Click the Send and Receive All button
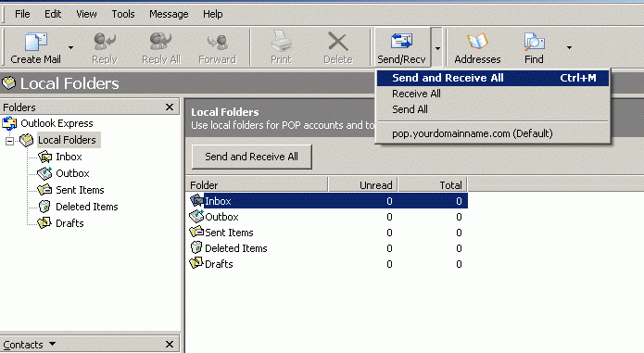Viewport: 644px width, 353px height. click(x=251, y=157)
